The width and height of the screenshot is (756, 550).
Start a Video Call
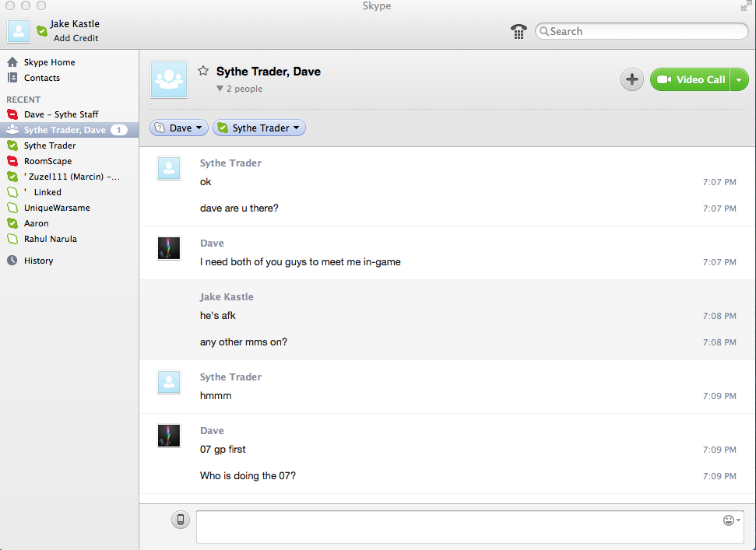click(x=690, y=79)
